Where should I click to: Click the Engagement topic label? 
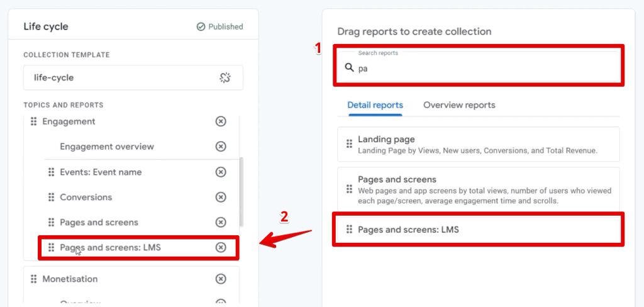[x=69, y=121]
